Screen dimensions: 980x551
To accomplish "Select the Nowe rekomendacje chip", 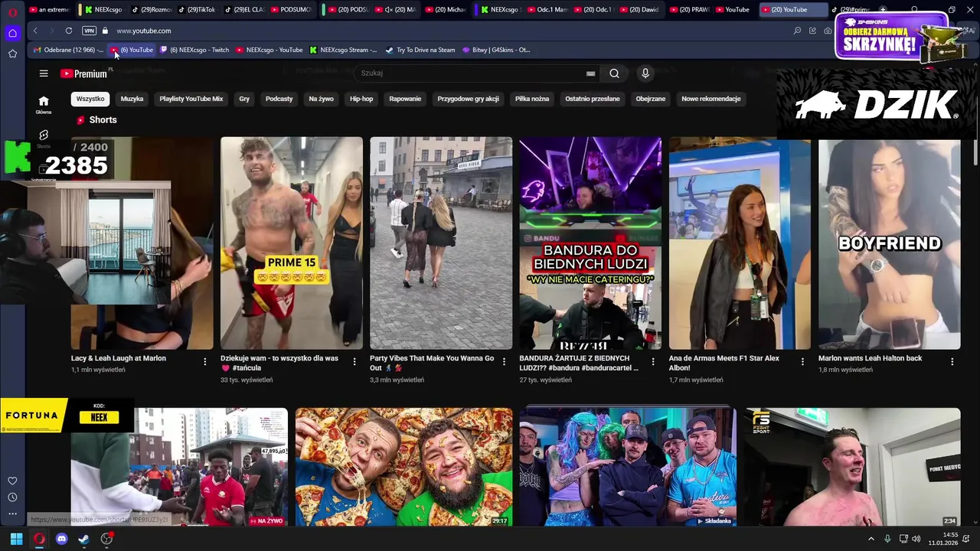I will (x=711, y=99).
